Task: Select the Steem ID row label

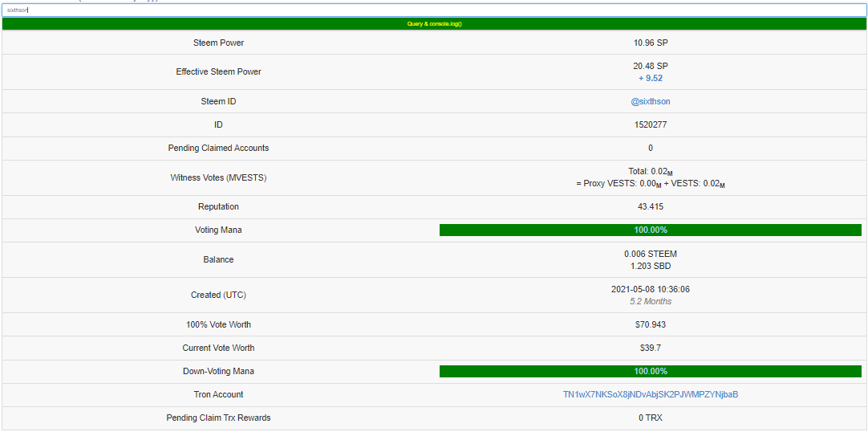Action: click(219, 101)
